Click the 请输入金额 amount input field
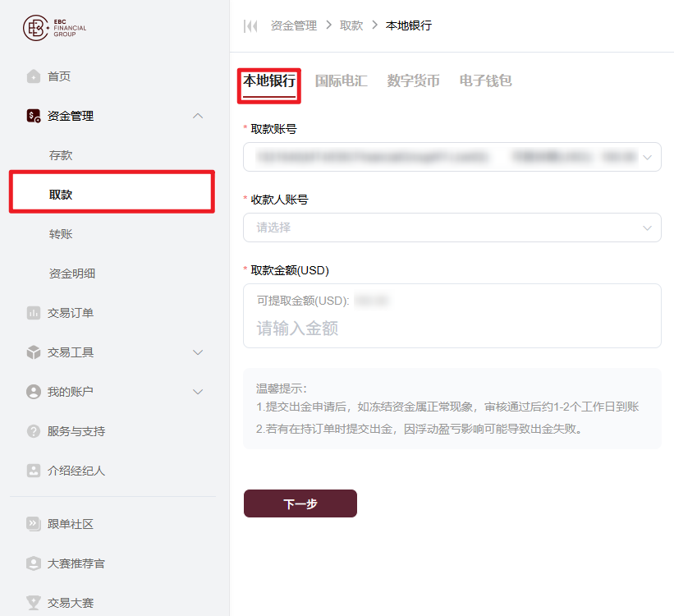Image resolution: width=674 pixels, height=616 pixels. pyautogui.click(x=452, y=329)
